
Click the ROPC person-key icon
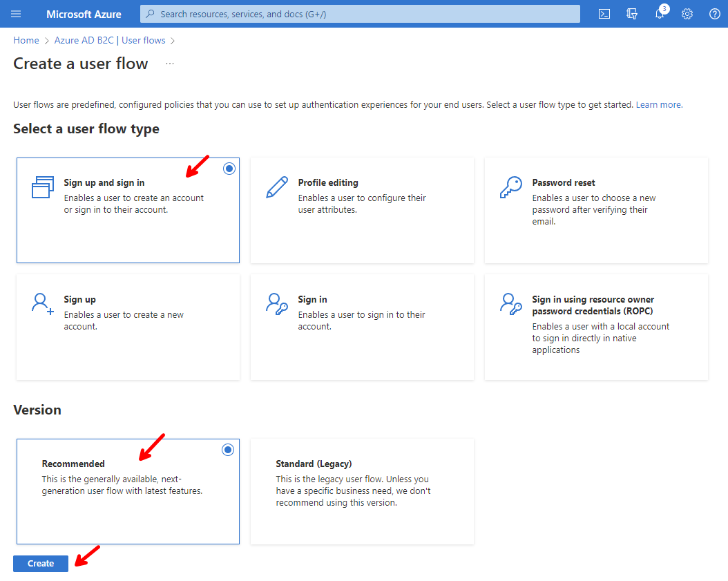[510, 304]
